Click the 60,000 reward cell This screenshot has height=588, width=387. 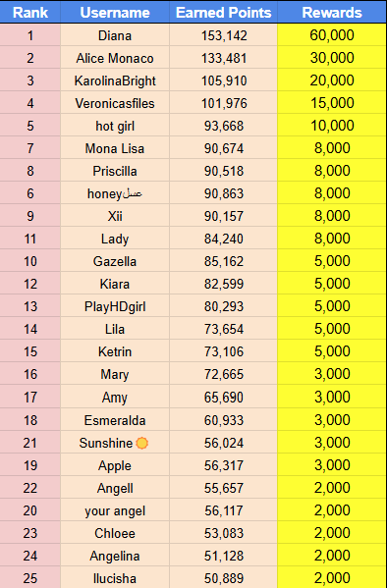click(x=332, y=35)
